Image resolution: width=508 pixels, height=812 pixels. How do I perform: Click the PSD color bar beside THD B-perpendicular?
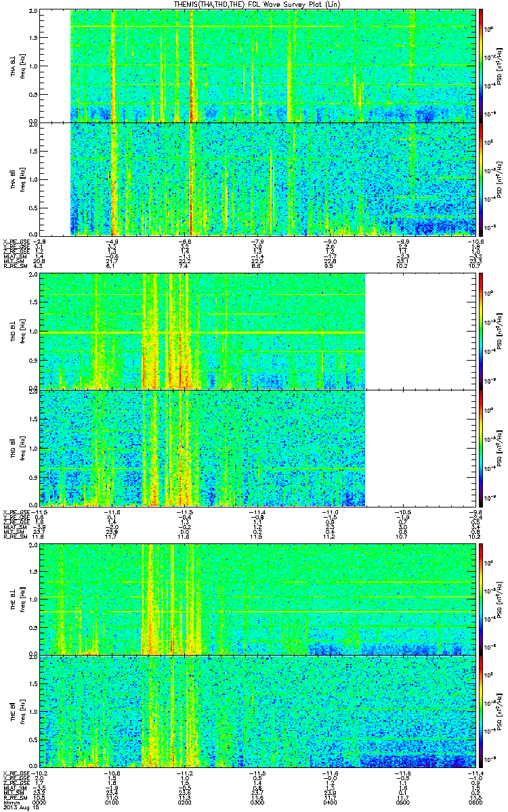click(x=481, y=330)
